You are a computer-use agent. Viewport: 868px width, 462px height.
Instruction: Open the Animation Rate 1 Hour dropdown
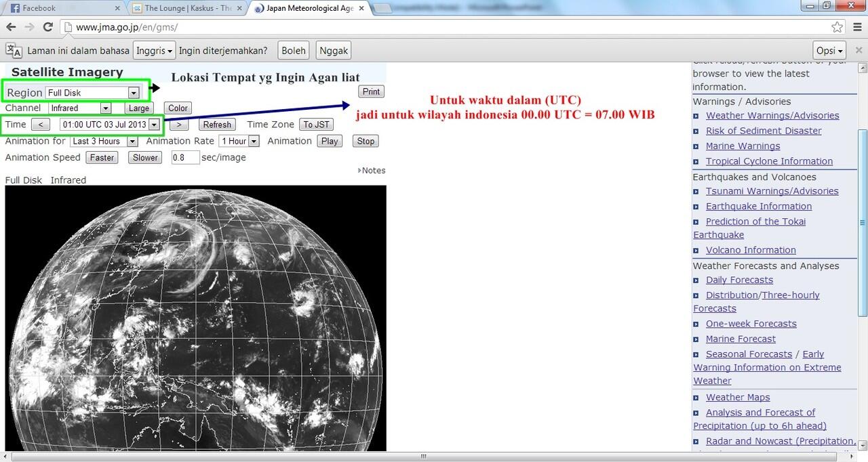coord(239,141)
